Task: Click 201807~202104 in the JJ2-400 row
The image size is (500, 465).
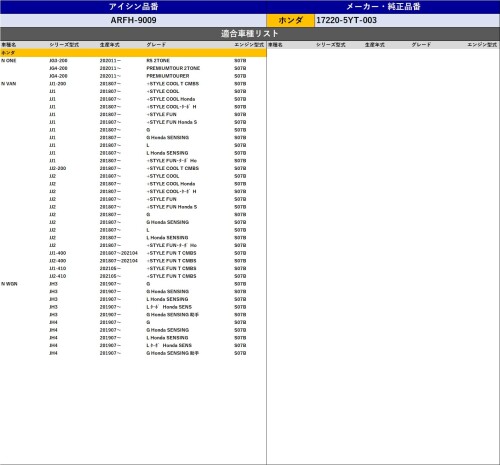Action: point(119,261)
